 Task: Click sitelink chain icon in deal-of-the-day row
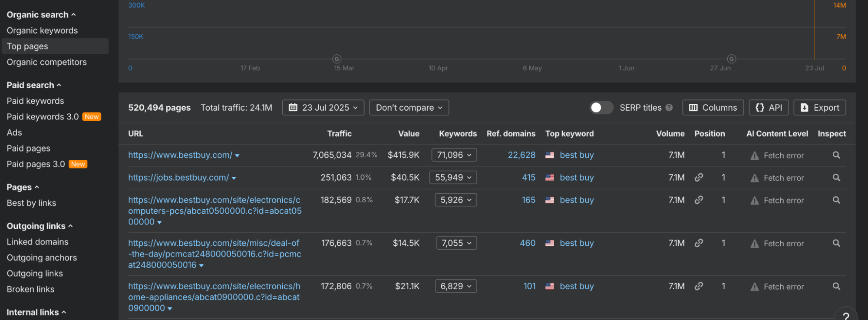click(699, 243)
